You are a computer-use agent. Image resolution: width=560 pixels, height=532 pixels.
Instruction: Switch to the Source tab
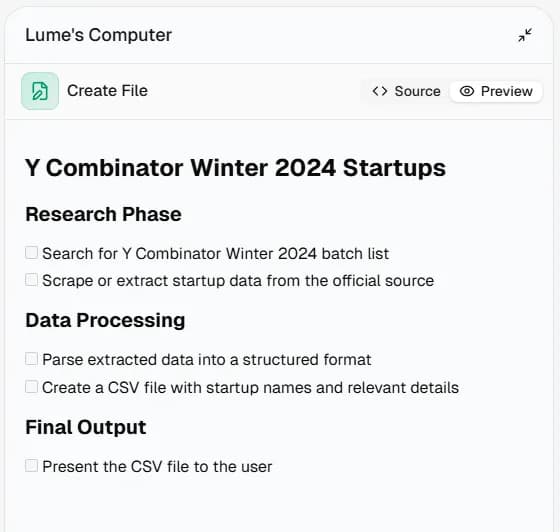coord(406,91)
